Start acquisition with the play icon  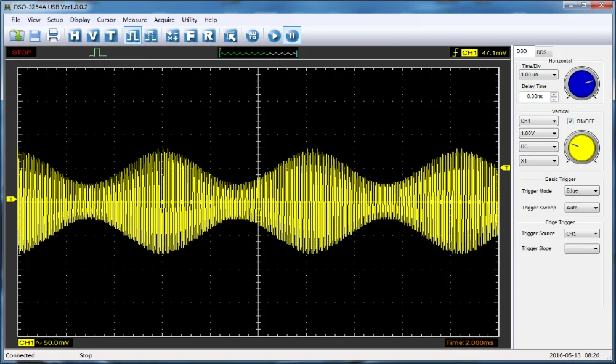click(x=274, y=36)
